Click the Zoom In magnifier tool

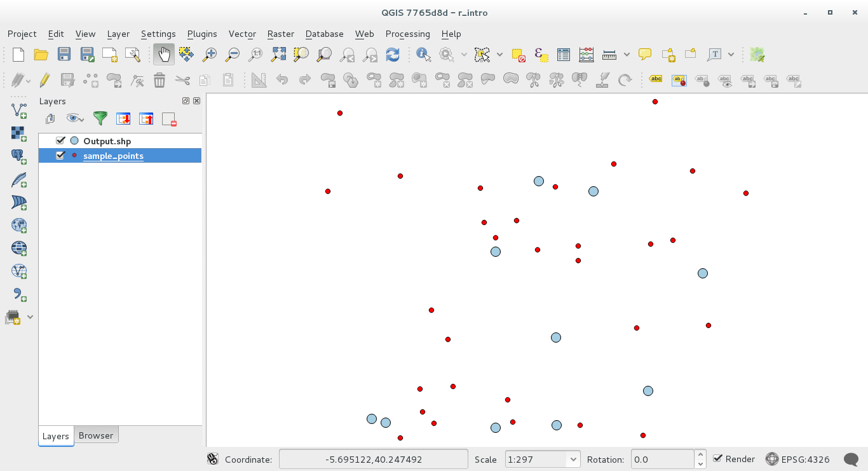209,55
